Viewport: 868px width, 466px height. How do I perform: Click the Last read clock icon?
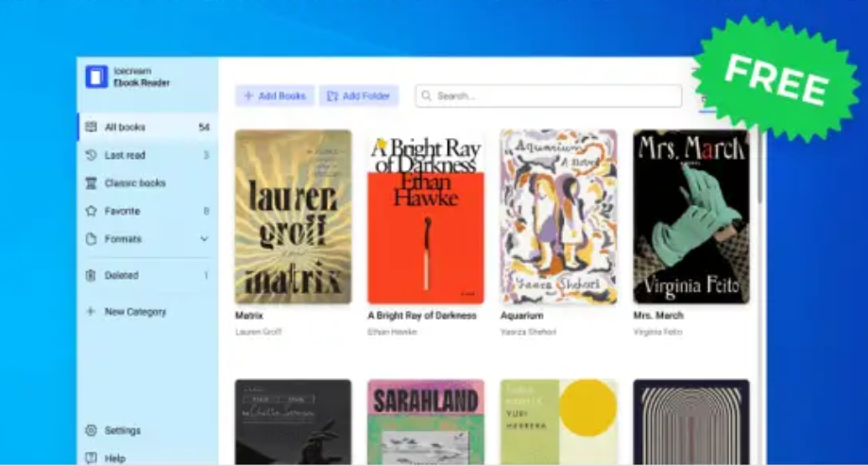[x=92, y=155]
